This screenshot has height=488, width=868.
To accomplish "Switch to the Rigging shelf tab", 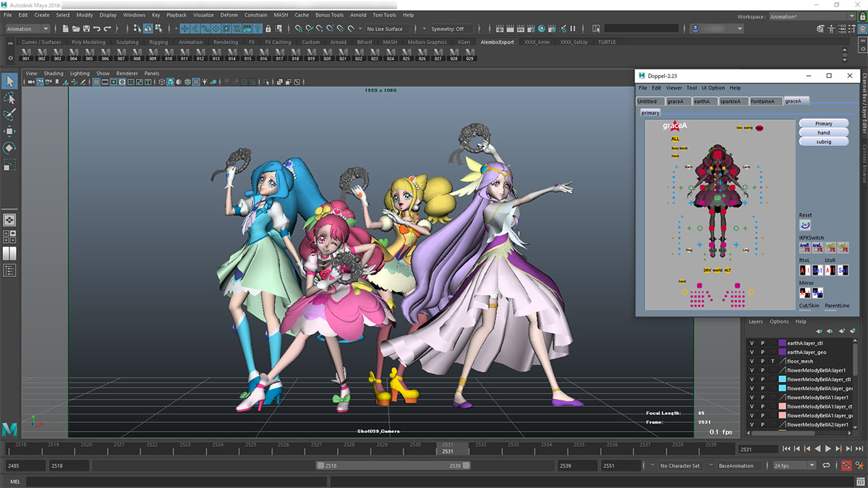I will (159, 42).
